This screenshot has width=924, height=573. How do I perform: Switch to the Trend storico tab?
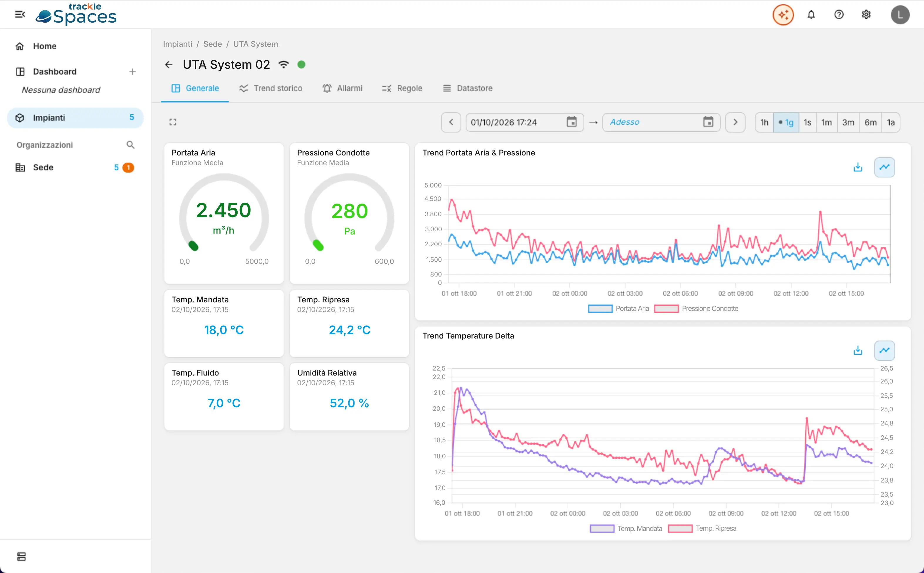(x=271, y=88)
